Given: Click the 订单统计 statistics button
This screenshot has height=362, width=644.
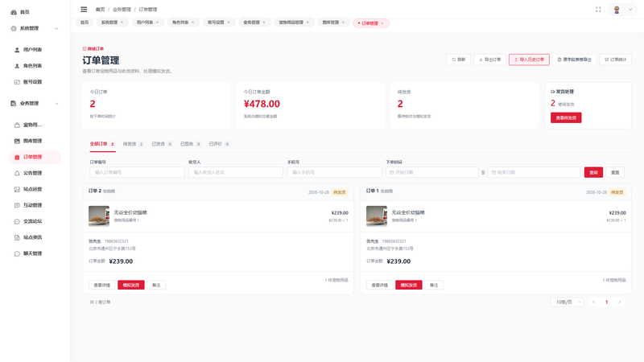Looking at the screenshot, I should 616,60.
